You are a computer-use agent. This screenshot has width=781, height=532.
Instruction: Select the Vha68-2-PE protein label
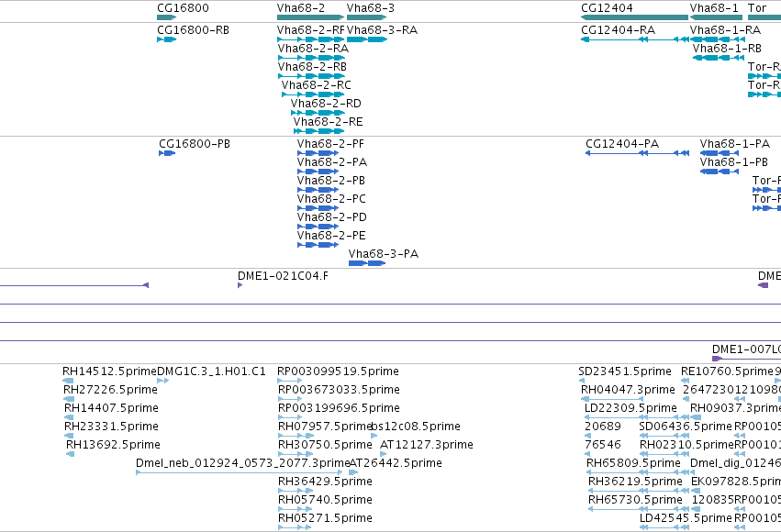331,236
